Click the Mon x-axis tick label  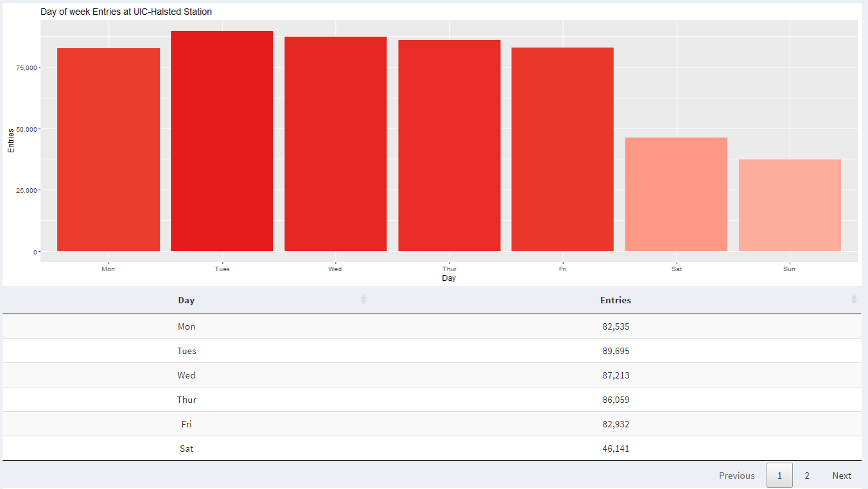click(108, 269)
